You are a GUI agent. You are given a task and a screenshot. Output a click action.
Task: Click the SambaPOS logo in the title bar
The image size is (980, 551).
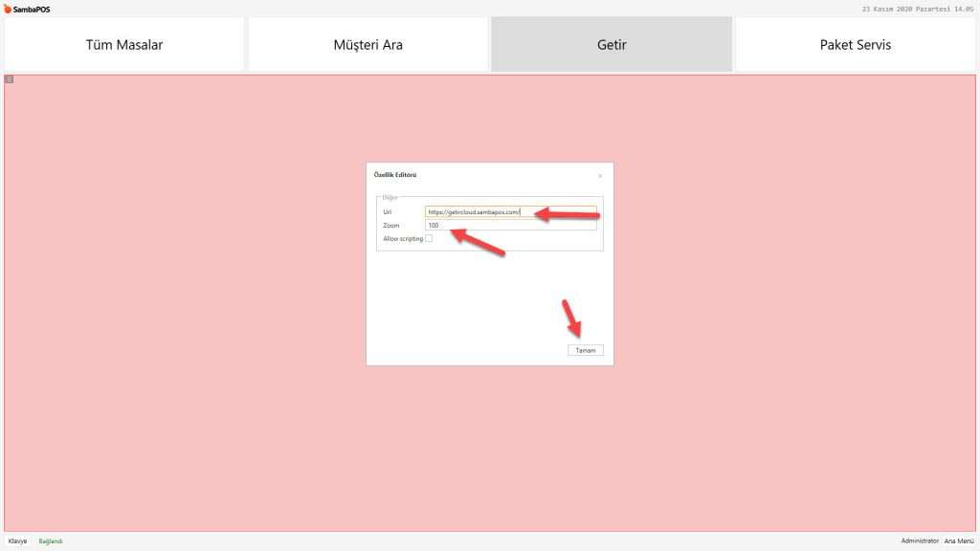27,10
